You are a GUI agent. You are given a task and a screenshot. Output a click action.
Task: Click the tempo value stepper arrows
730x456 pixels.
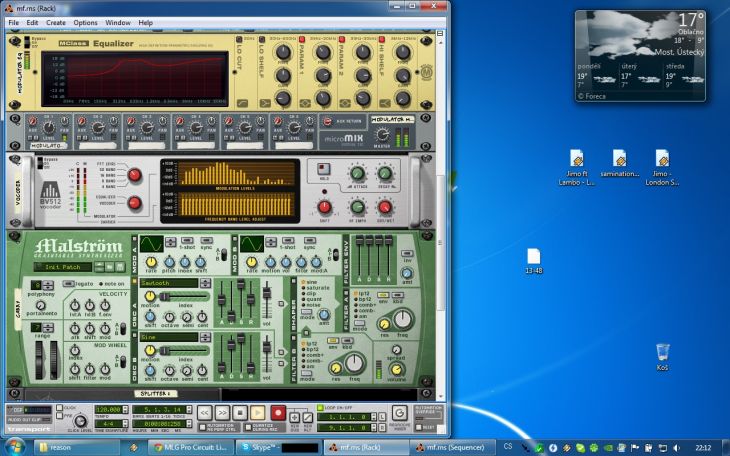[x=125, y=409]
